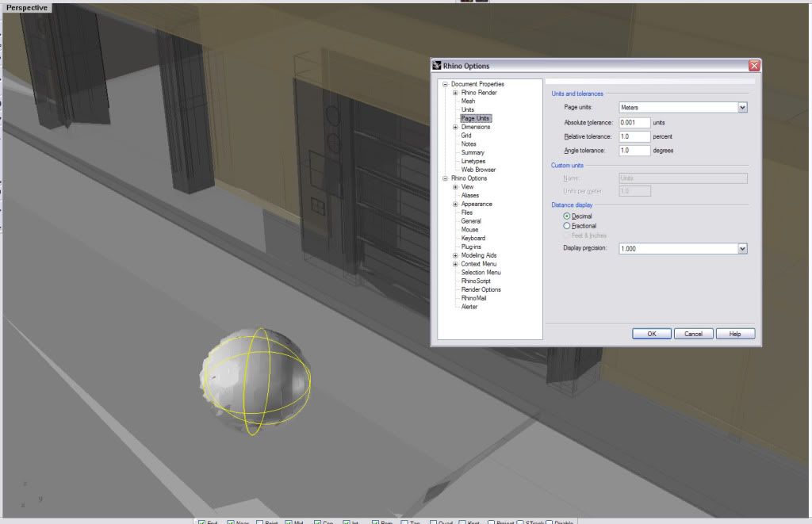Toggle the Mid osnap checkbox

pyautogui.click(x=289, y=522)
